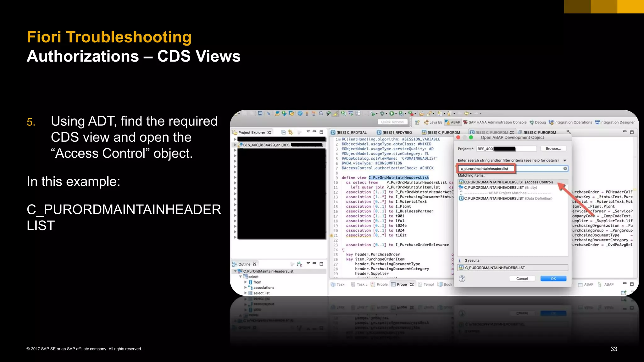Maximize the editor area
Screen dimensions: 644x362
(x=632, y=132)
